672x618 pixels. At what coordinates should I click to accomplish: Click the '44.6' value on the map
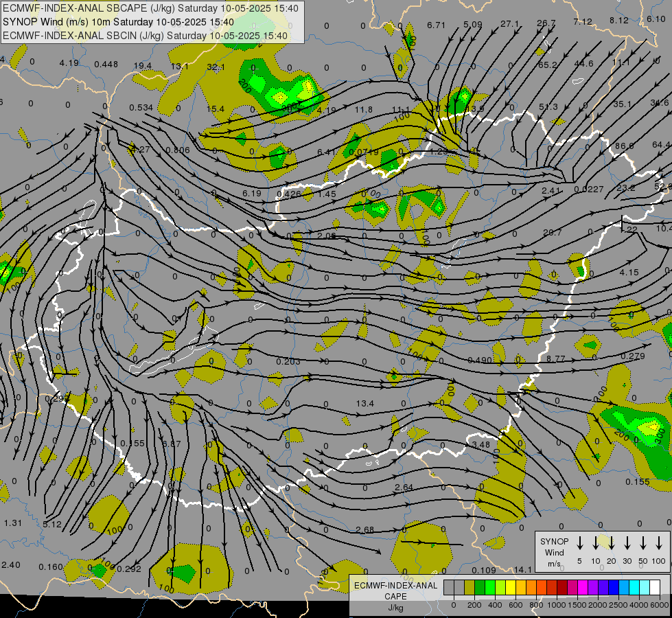(583, 63)
